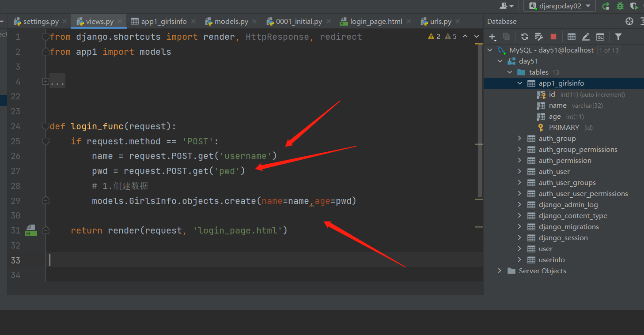Click the 1 of 13 schemas badge
The height and width of the screenshot is (335, 644).
point(609,50)
